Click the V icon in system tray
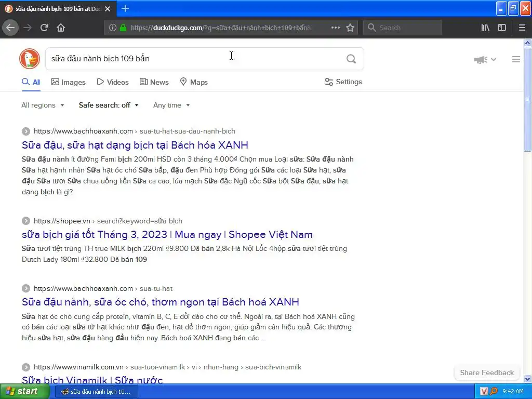The height and width of the screenshot is (399, 532). [x=484, y=391]
